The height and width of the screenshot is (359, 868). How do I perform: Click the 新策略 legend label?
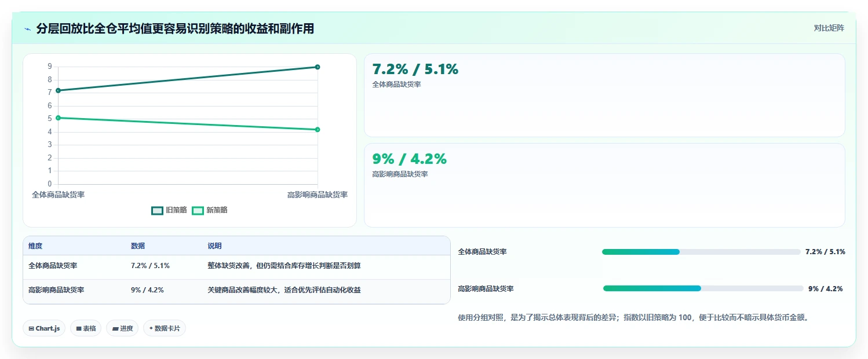pos(217,210)
